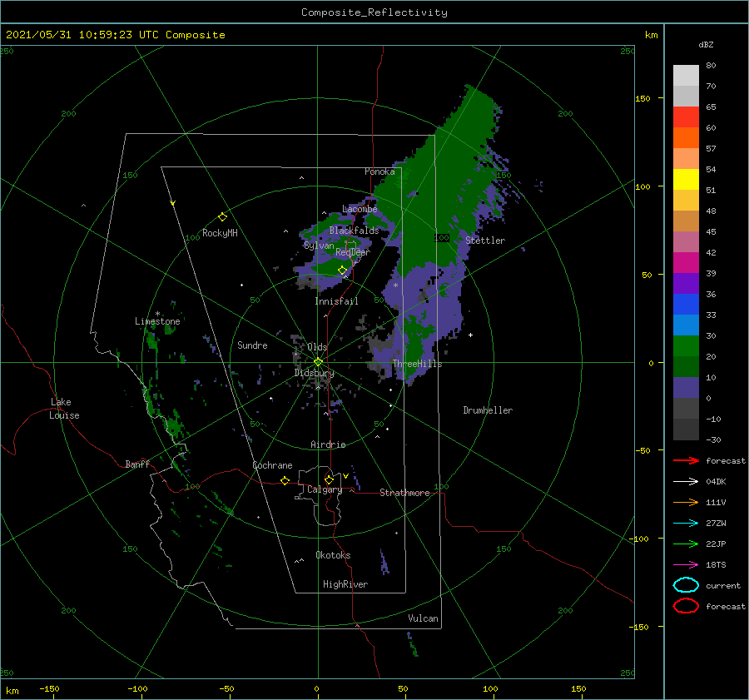Screen dimensions: 749x700
Task: Click the Okotoks town label
Action: (x=333, y=555)
